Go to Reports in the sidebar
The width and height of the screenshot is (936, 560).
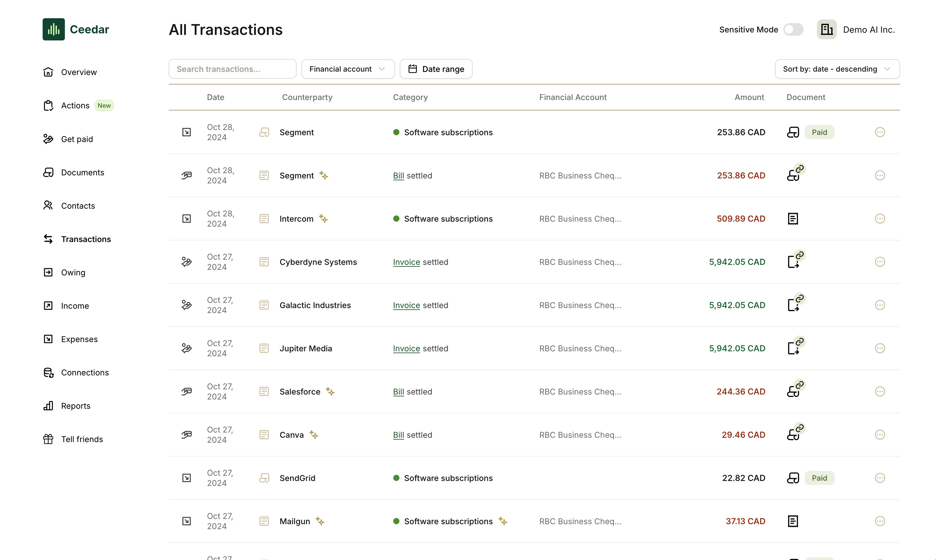click(x=75, y=406)
